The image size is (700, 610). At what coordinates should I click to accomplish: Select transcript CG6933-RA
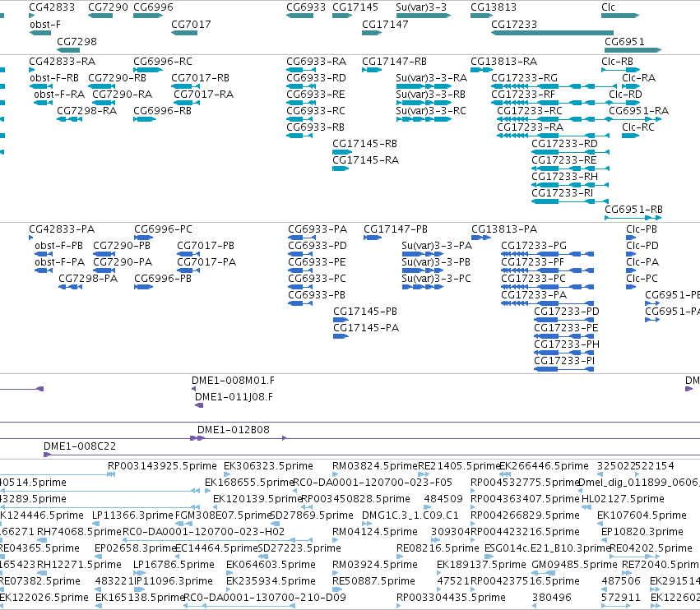316,61
